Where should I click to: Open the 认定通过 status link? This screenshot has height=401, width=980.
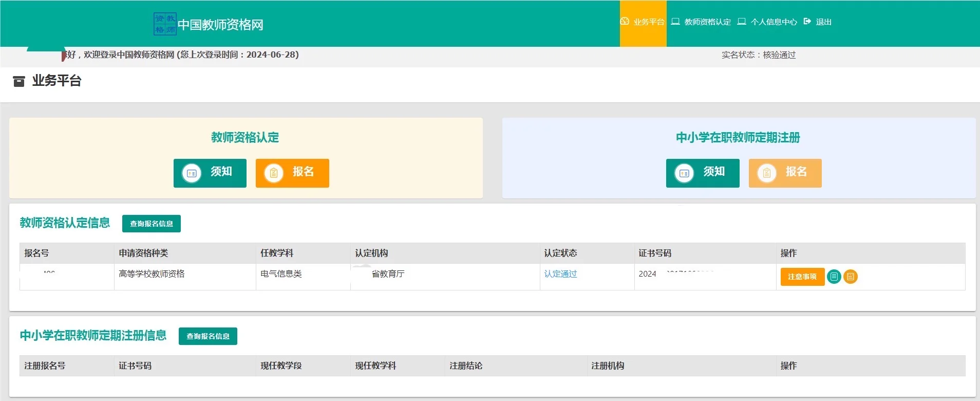pyautogui.click(x=560, y=274)
